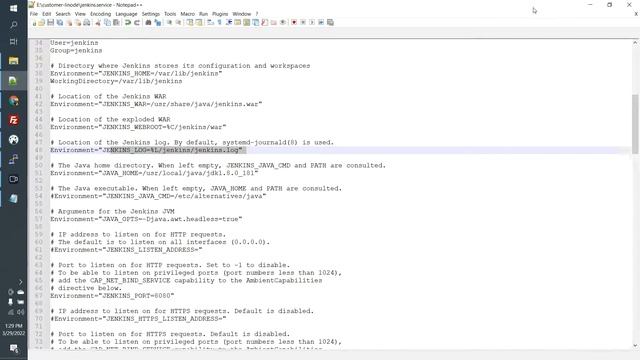Toggle word wrap in the toolbar
The image size is (640, 360).
pyautogui.click(x=211, y=23)
